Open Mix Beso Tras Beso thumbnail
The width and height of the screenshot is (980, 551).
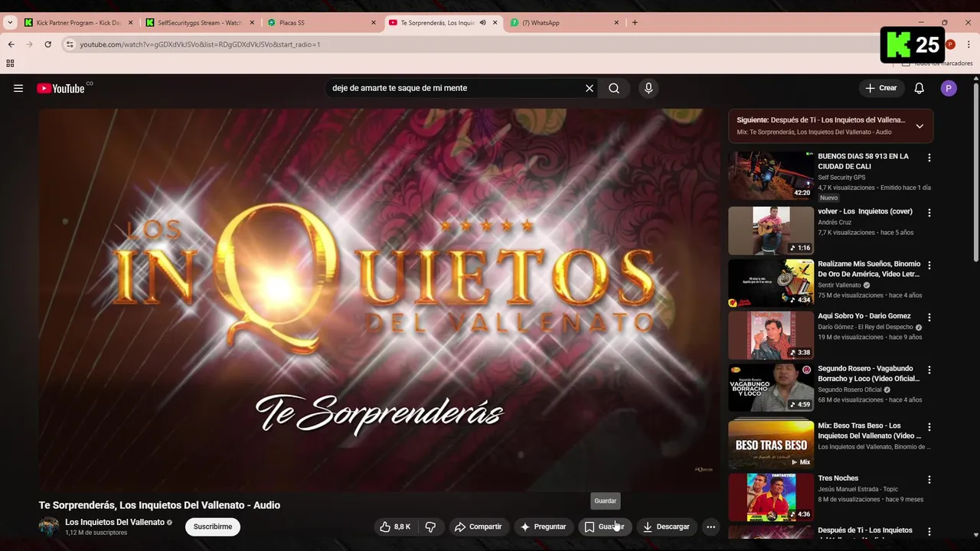[x=771, y=445]
